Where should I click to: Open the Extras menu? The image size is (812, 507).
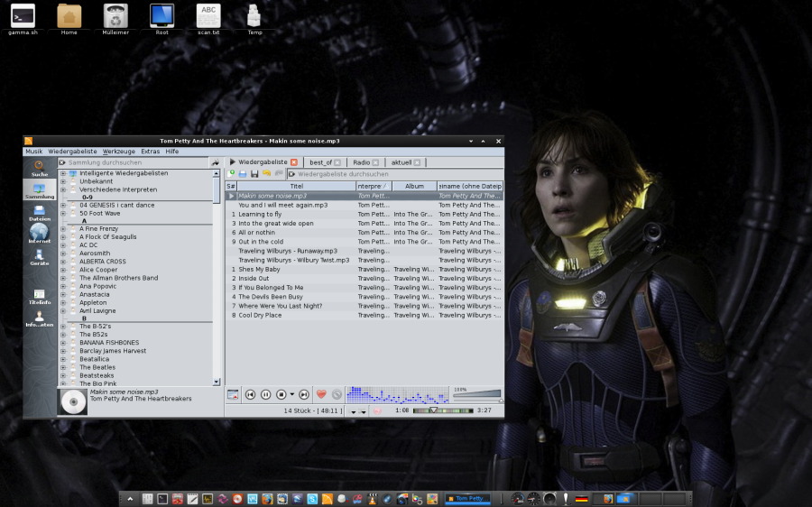(x=150, y=152)
